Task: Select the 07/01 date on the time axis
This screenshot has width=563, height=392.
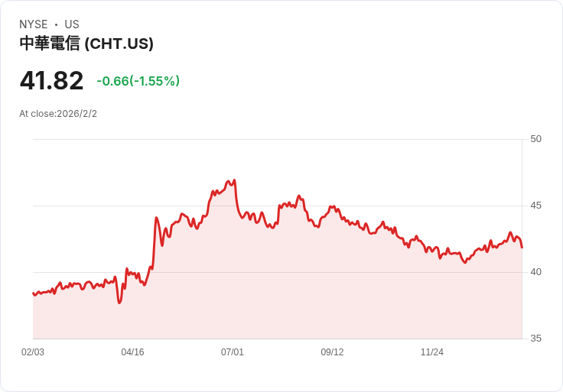Action: click(233, 352)
